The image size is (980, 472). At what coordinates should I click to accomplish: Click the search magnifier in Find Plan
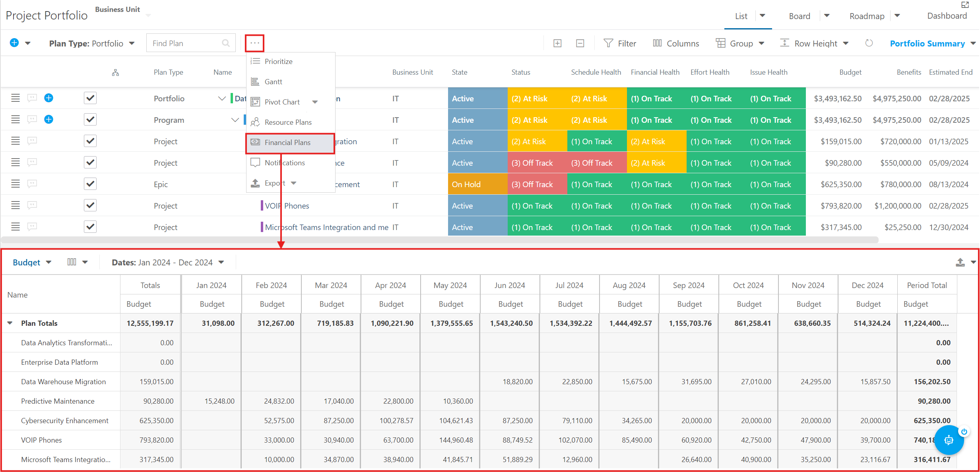pyautogui.click(x=226, y=43)
